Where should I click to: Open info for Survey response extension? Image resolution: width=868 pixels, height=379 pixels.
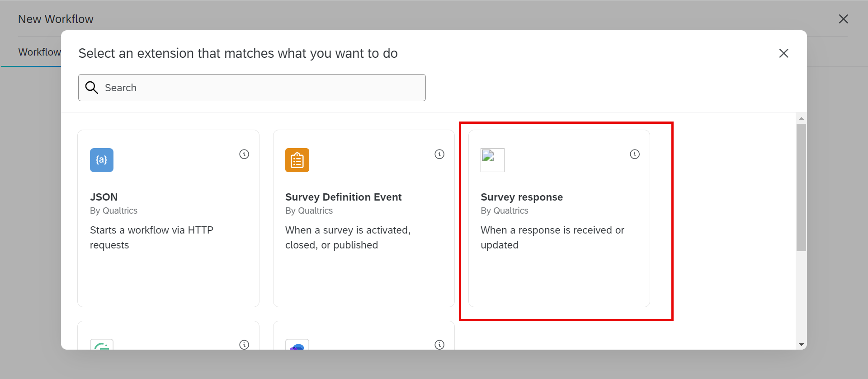(635, 154)
